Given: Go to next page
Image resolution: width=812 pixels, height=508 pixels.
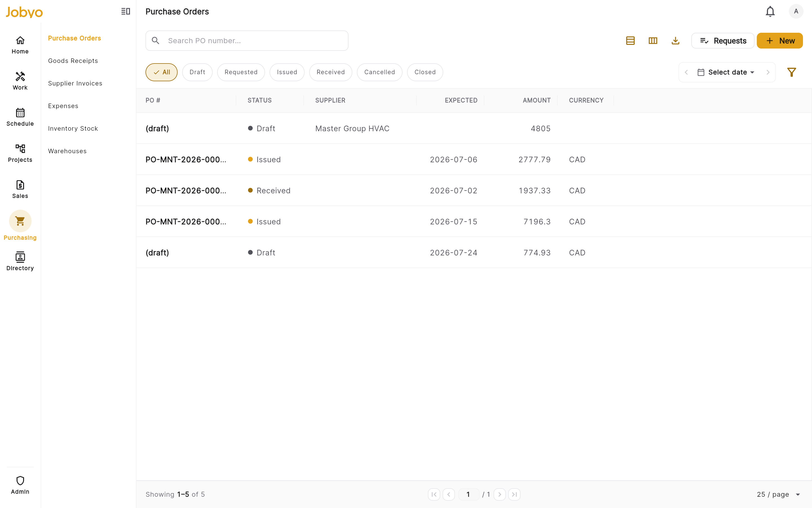Looking at the screenshot, I should pos(500,494).
